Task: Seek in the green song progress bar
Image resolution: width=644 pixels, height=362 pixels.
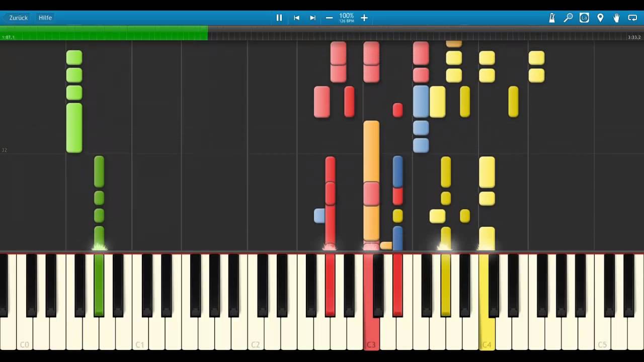Action: (x=104, y=33)
